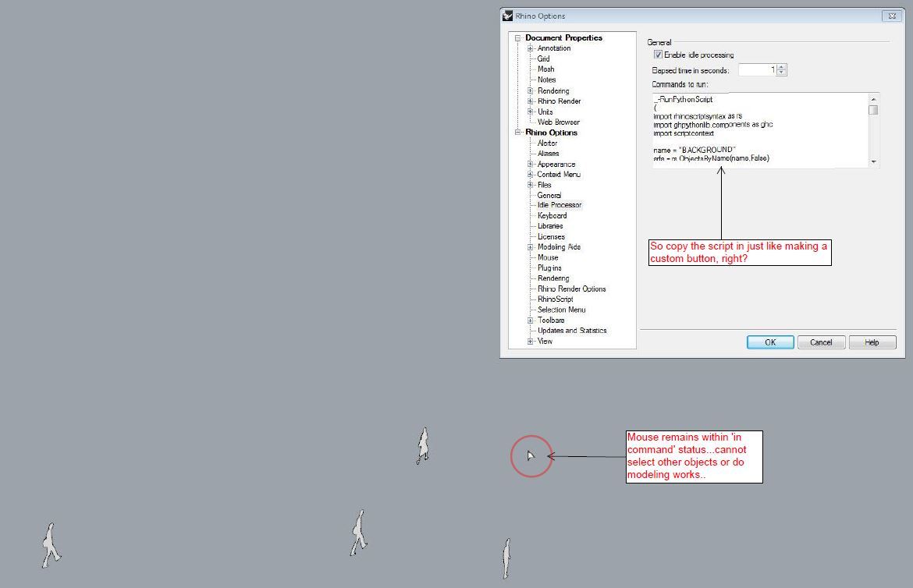Open the Web Browser settings page
The image size is (913, 588).
coord(557,122)
